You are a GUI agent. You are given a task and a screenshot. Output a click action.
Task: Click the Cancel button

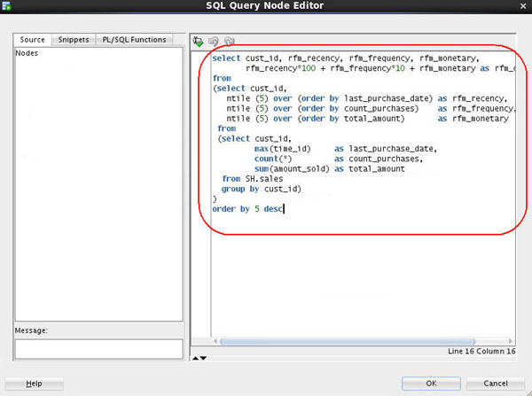[x=496, y=384]
